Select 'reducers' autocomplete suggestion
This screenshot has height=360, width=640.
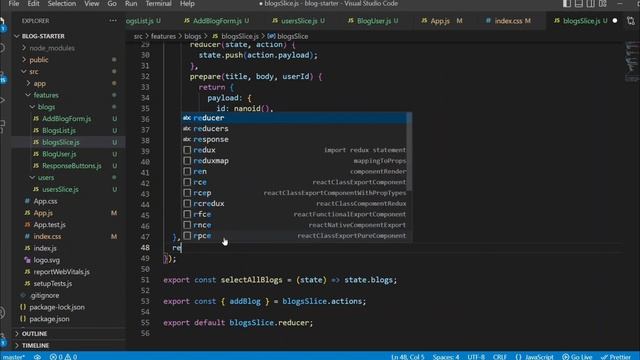point(294,129)
